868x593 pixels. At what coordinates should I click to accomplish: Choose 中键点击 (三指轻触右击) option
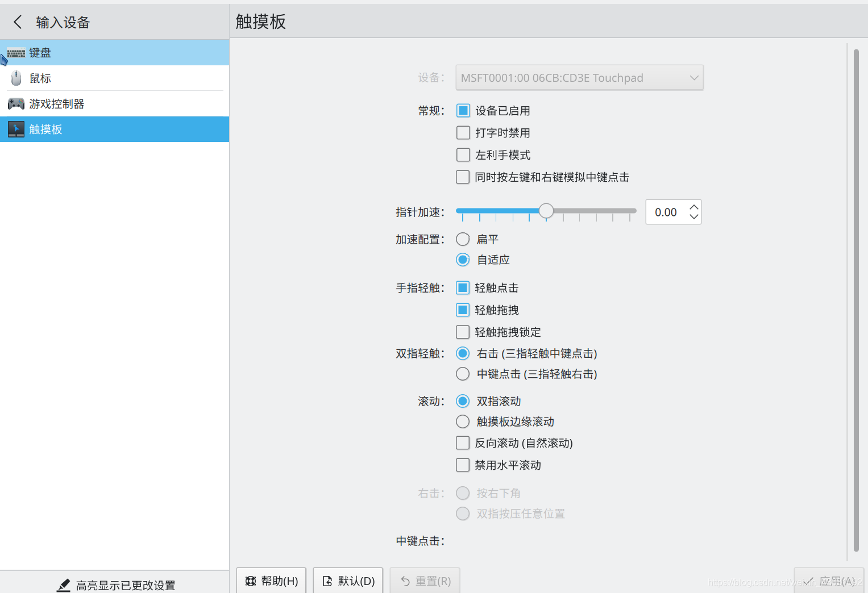[x=463, y=374]
